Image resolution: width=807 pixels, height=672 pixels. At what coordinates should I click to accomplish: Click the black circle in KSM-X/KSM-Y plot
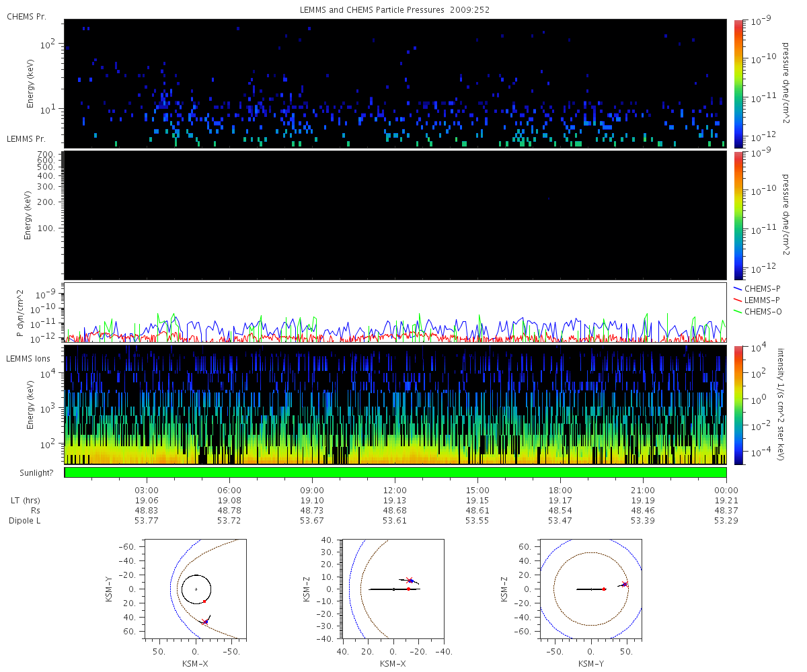click(196, 590)
